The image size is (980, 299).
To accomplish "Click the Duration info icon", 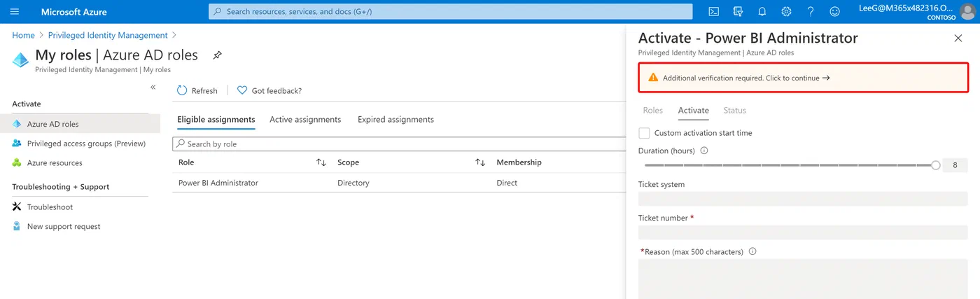I will [704, 151].
